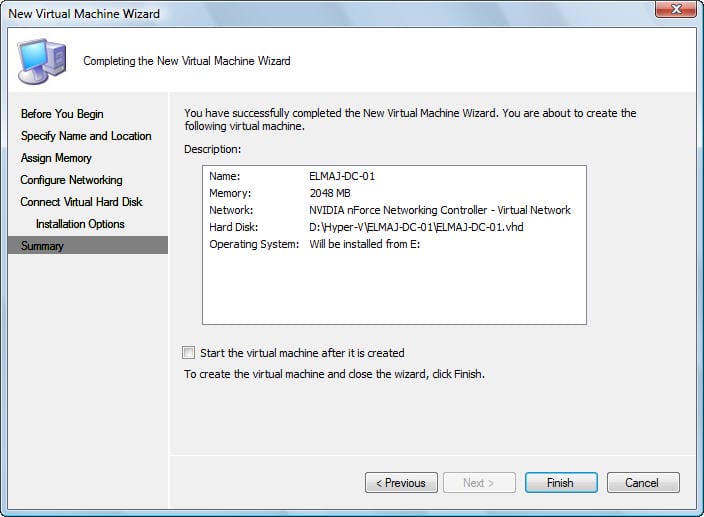Click the 'Hard Disk:' label in description box
704x517 pixels.
pyautogui.click(x=233, y=227)
